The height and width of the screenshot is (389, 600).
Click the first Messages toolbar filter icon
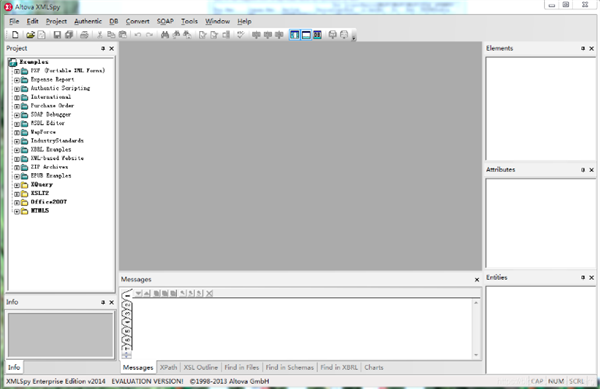(138, 293)
